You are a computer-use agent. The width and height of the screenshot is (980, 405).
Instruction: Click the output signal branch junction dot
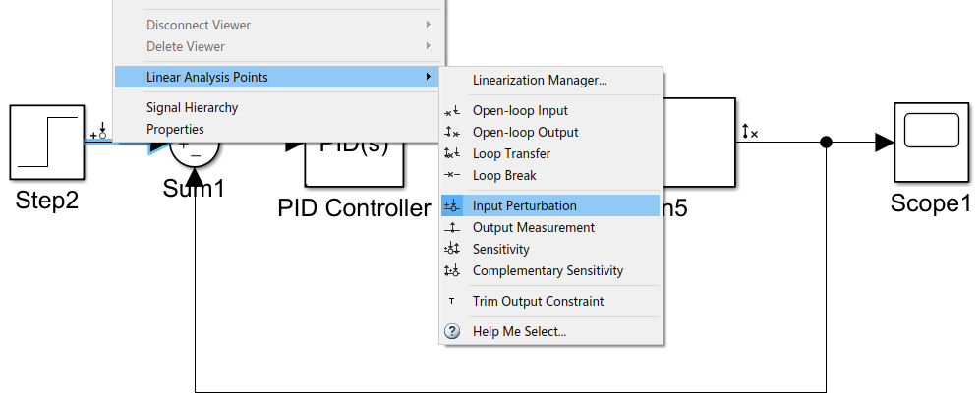pyautogui.click(x=827, y=143)
